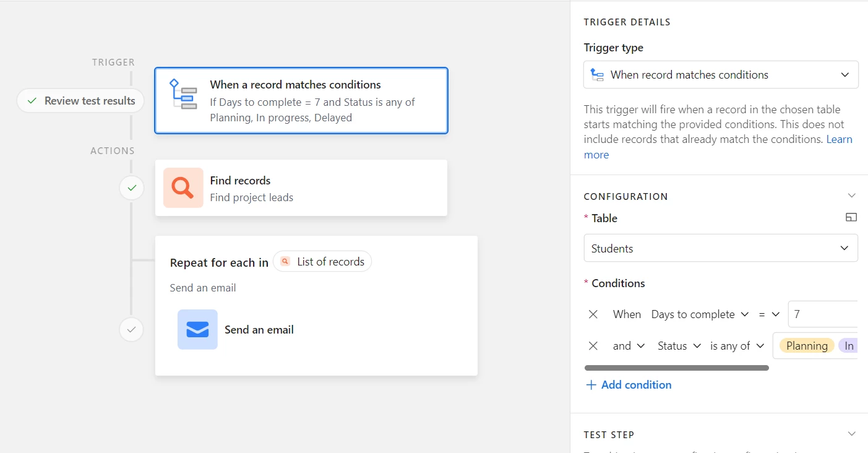Collapse the Configuration section

click(x=851, y=196)
